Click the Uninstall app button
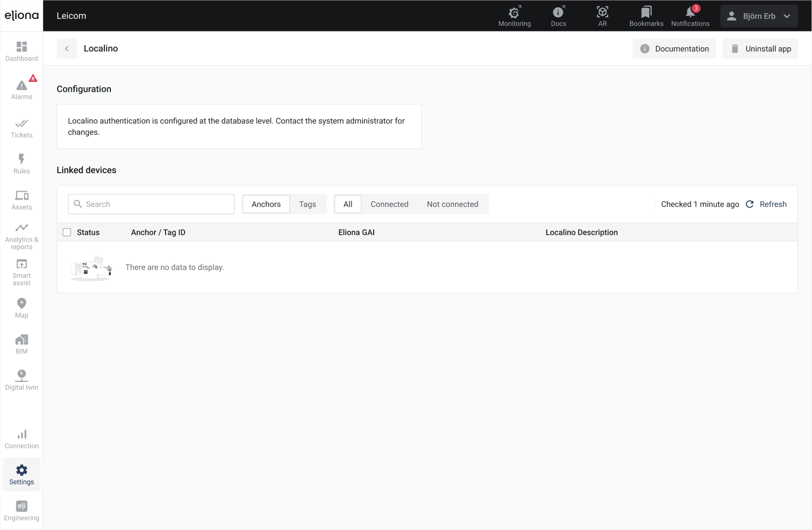The width and height of the screenshot is (812, 530). [x=760, y=49]
